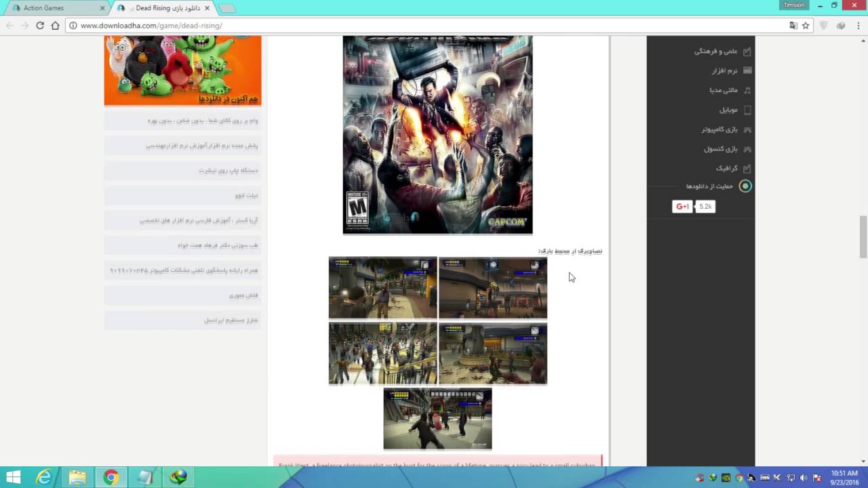Click the حمایت از دانلودها support link
Image resolution: width=868 pixels, height=488 pixels.
[x=709, y=186]
